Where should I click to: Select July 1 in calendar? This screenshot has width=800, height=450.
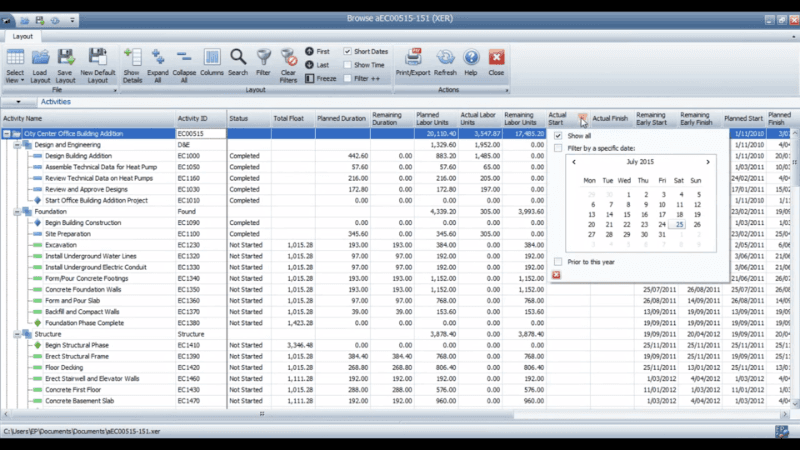tap(629, 195)
